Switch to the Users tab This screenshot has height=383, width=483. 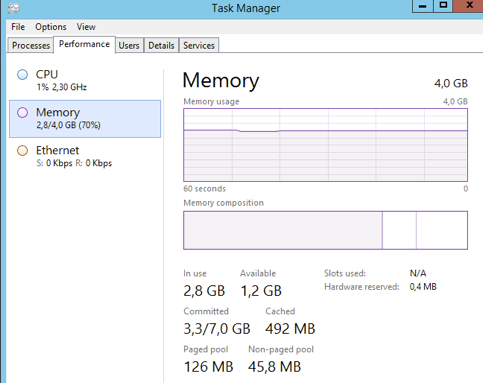pyautogui.click(x=129, y=45)
